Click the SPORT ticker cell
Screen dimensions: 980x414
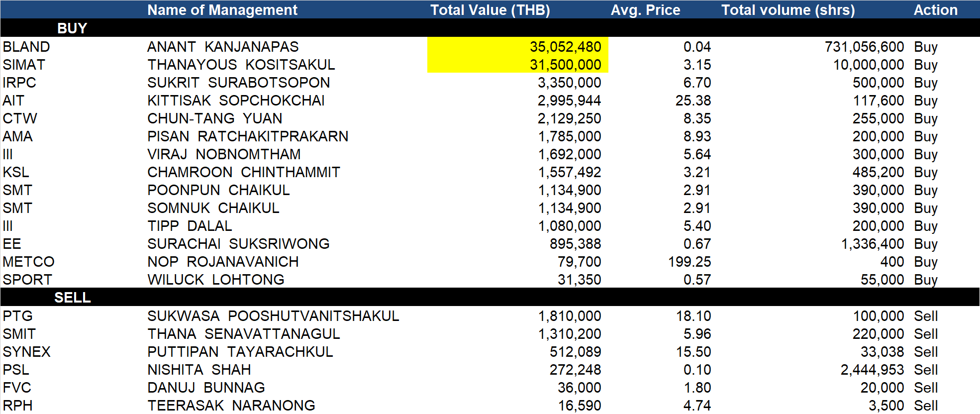(x=27, y=280)
